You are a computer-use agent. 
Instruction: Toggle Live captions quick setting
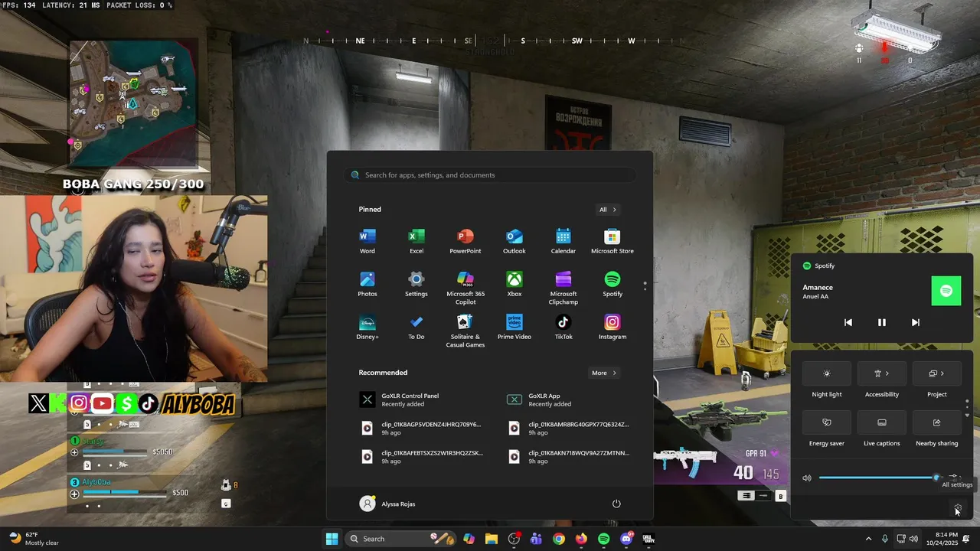coord(882,422)
